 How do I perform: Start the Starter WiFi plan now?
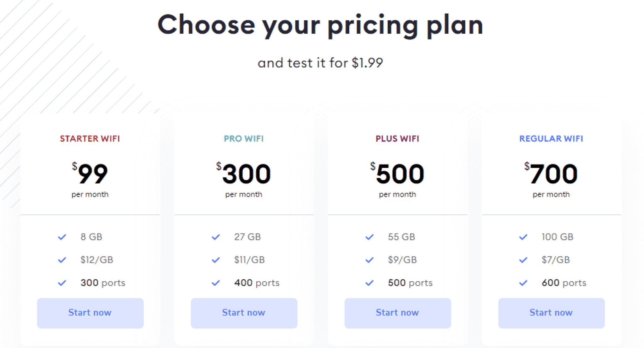tap(90, 313)
